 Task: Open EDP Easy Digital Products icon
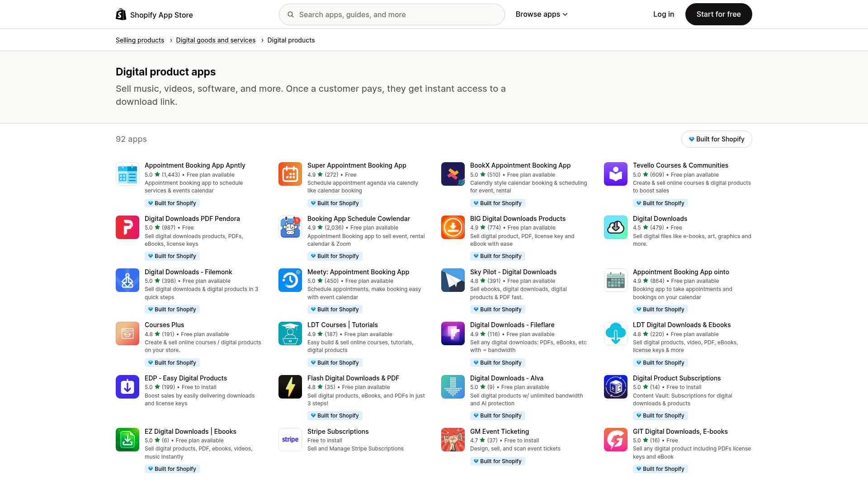127,387
